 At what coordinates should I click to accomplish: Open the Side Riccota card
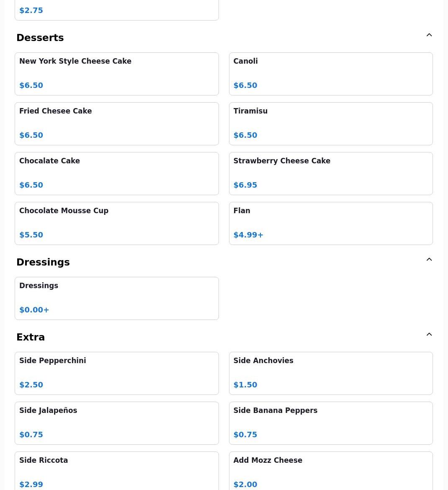(116, 471)
